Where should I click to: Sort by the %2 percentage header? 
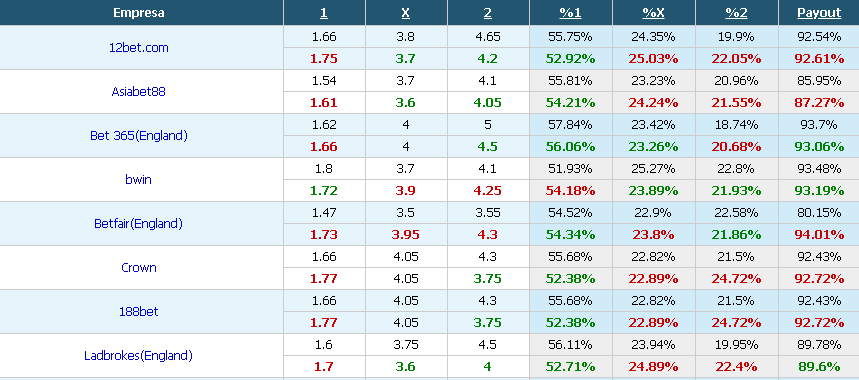tap(736, 13)
